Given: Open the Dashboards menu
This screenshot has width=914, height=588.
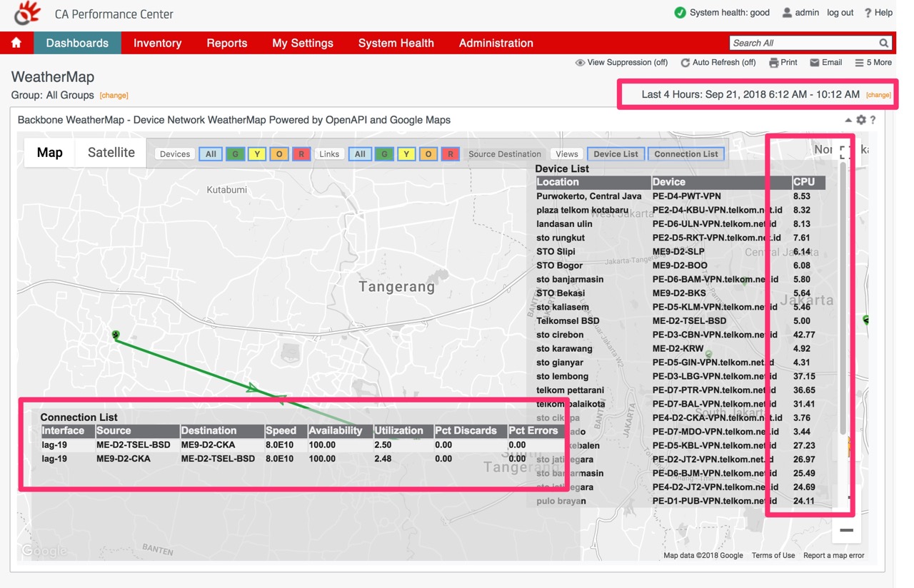Looking at the screenshot, I should (x=77, y=43).
